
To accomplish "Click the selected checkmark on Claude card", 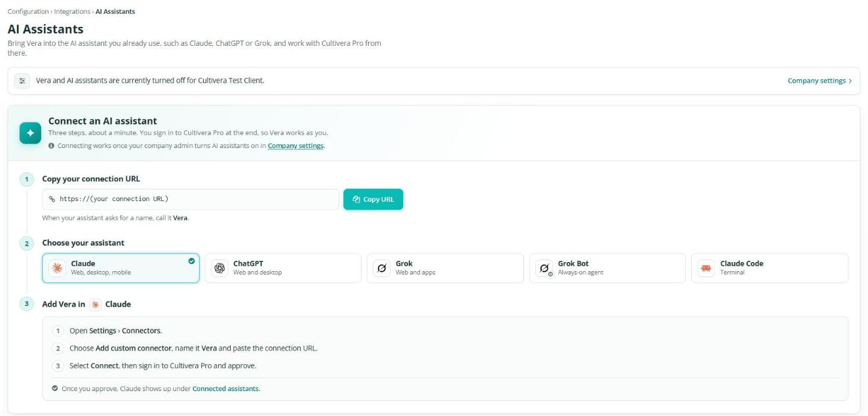I will coord(191,261).
